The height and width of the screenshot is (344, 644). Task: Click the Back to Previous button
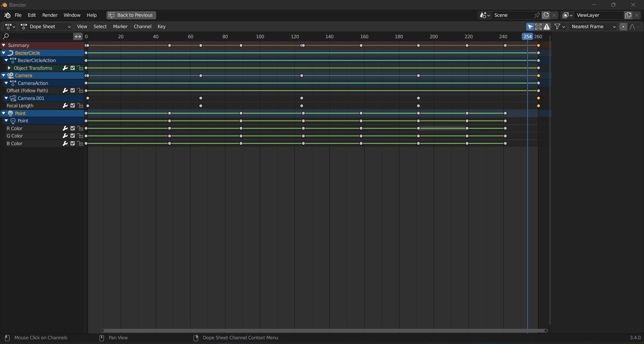(131, 15)
